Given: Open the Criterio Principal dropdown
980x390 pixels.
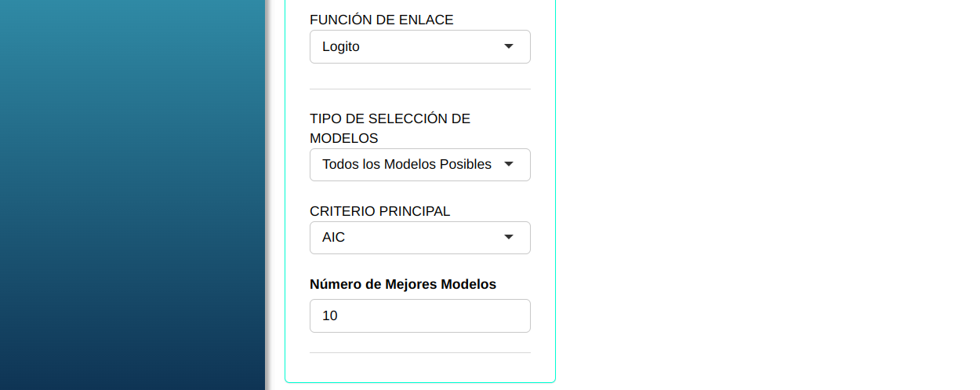Looking at the screenshot, I should pyautogui.click(x=419, y=238).
